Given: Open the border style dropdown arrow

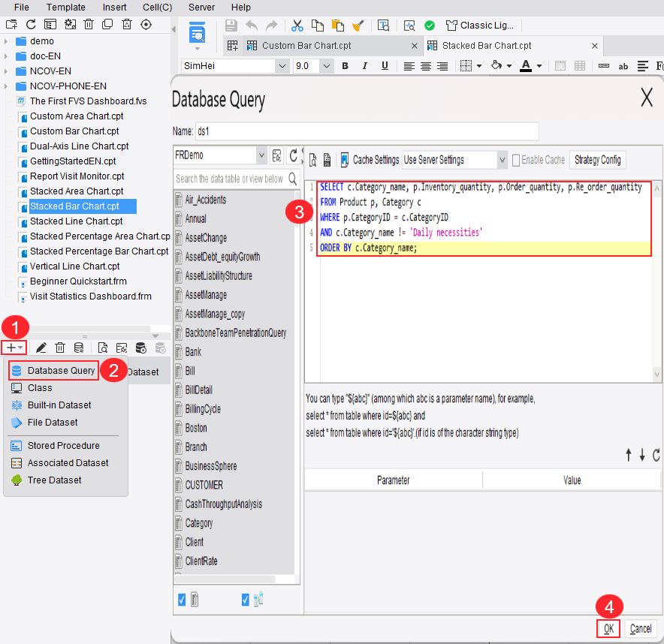Looking at the screenshot, I should click(479, 66).
